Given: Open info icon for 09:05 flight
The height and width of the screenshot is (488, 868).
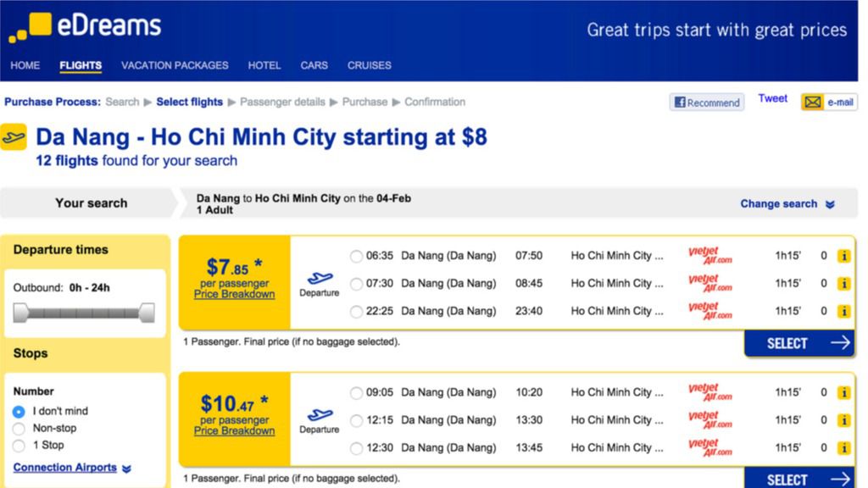Looking at the screenshot, I should (x=843, y=392).
